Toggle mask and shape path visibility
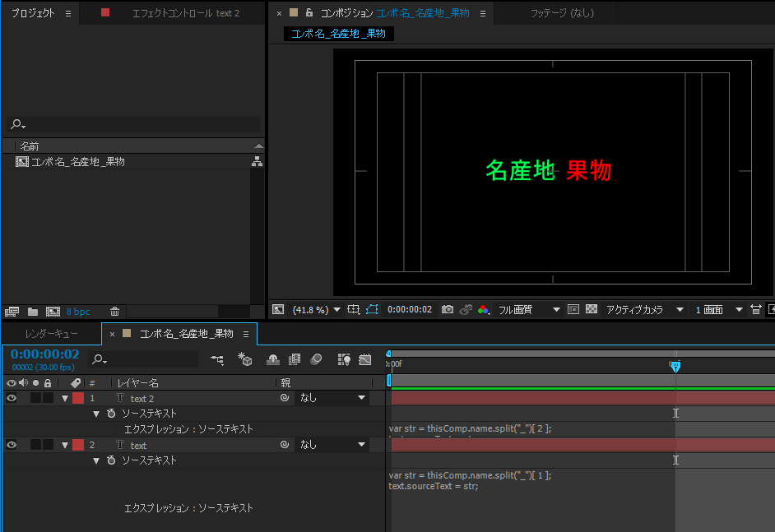775x532 pixels. (371, 310)
